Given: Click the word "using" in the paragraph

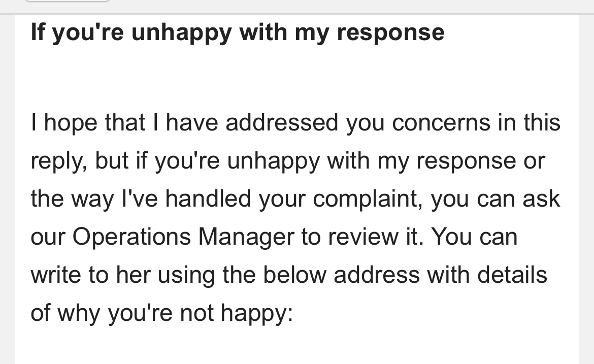Looking at the screenshot, I should click(x=186, y=275).
